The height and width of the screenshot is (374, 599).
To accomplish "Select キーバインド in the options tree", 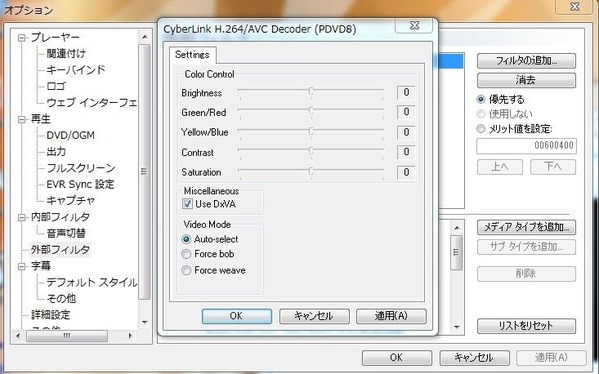I will point(76,70).
